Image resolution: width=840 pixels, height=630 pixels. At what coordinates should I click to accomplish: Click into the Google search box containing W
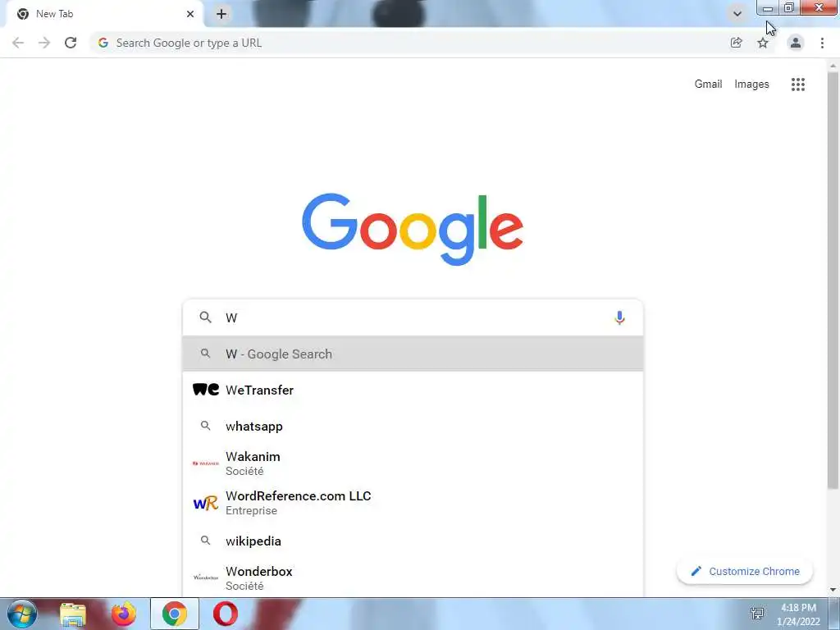coord(413,317)
